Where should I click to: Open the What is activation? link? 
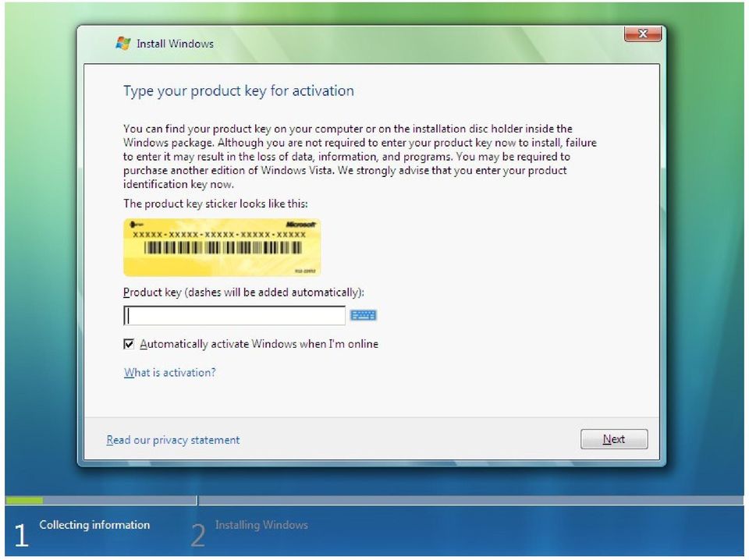click(x=169, y=372)
